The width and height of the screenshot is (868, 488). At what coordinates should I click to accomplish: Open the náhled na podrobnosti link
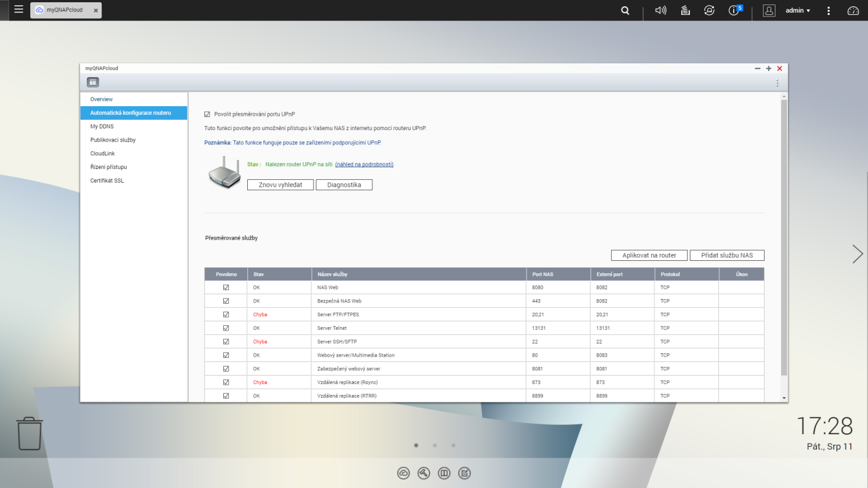pyautogui.click(x=364, y=164)
